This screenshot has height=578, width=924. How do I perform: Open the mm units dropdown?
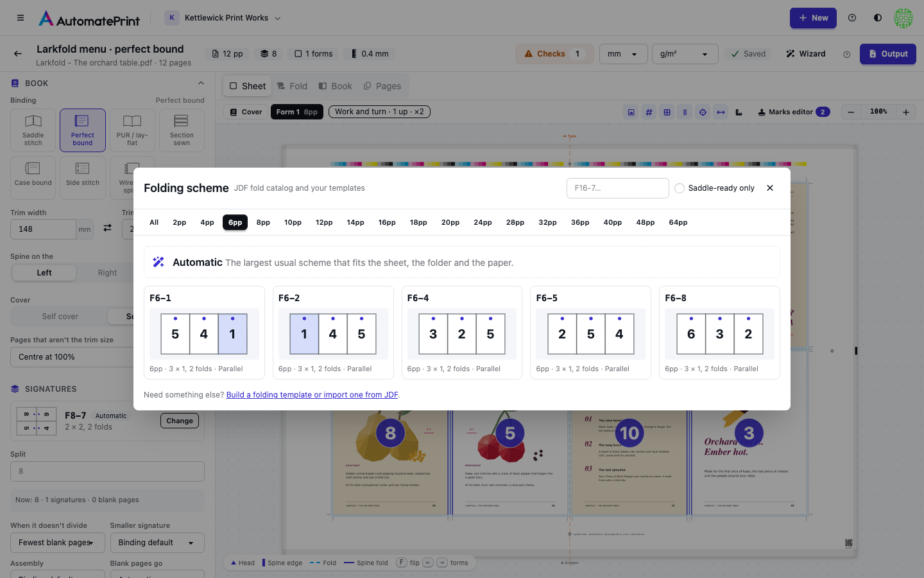[622, 54]
